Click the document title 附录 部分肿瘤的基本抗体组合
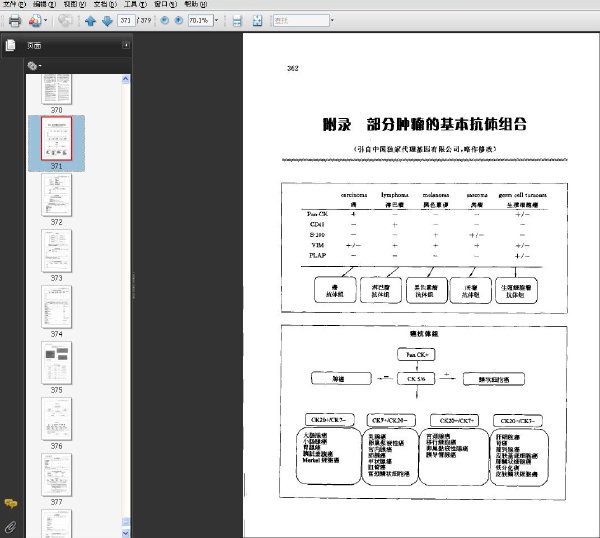600x538 pixels. pyautogui.click(x=424, y=124)
